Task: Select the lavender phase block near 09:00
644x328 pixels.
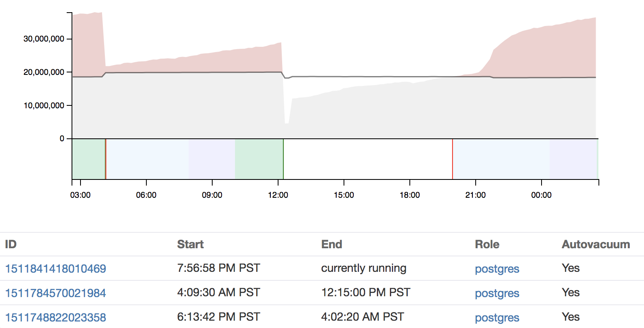Action: [x=212, y=159]
